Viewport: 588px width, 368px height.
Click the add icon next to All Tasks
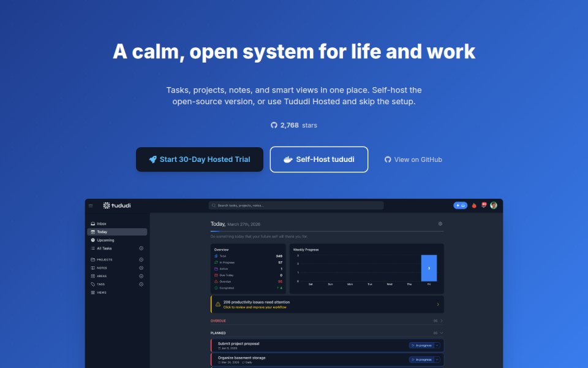(x=141, y=248)
